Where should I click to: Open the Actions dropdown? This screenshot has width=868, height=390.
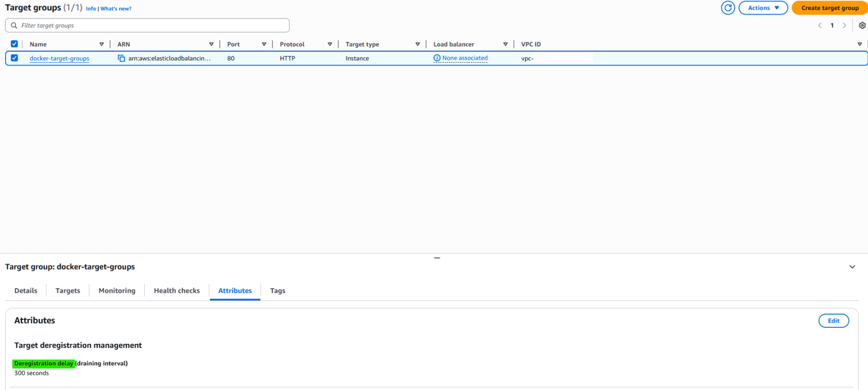(x=763, y=8)
